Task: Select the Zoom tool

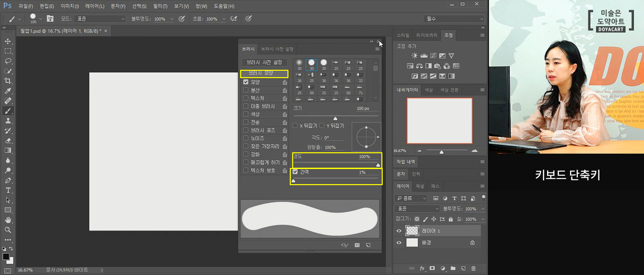Action: pos(8,230)
